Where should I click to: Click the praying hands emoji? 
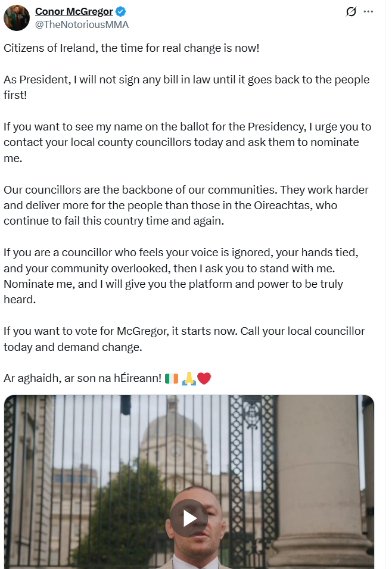[189, 378]
